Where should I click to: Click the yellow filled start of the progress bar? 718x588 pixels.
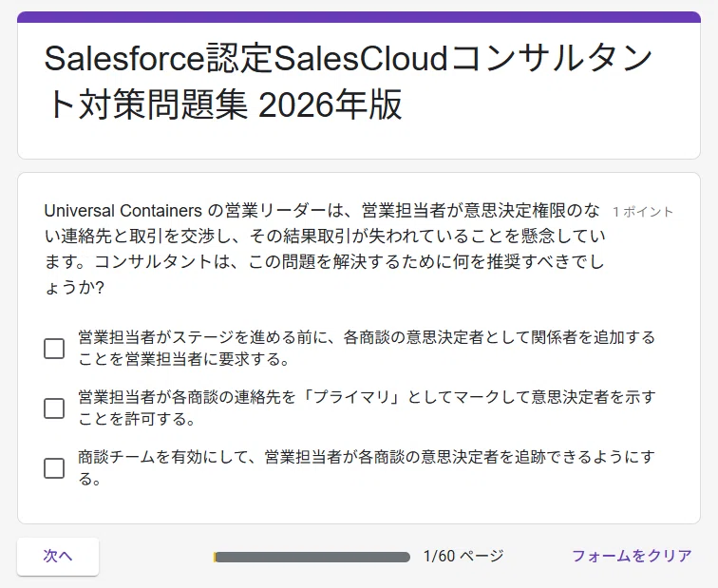coord(215,557)
